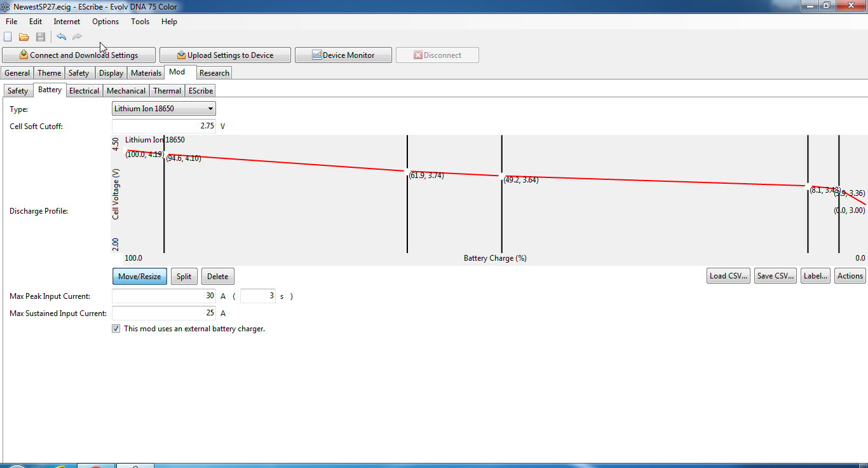Expand the battery Type dropdown

[164, 109]
